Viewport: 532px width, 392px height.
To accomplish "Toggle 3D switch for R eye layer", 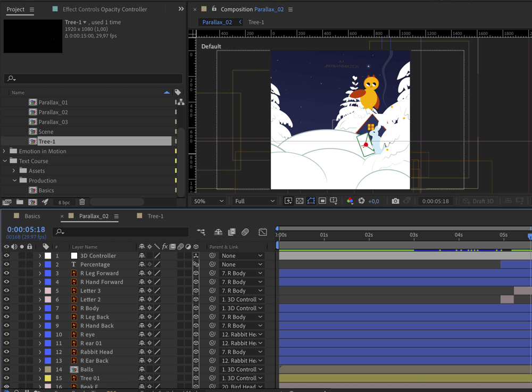I will pos(196,335).
